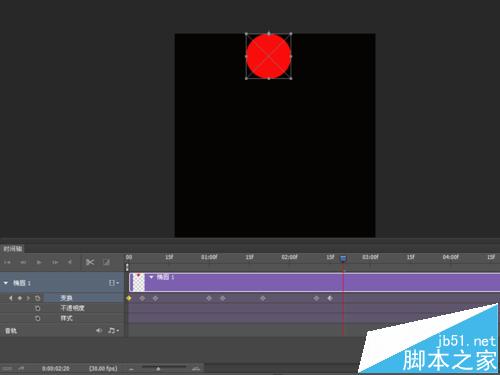
Task: Step to the previous frame
Action: [x=23, y=262]
